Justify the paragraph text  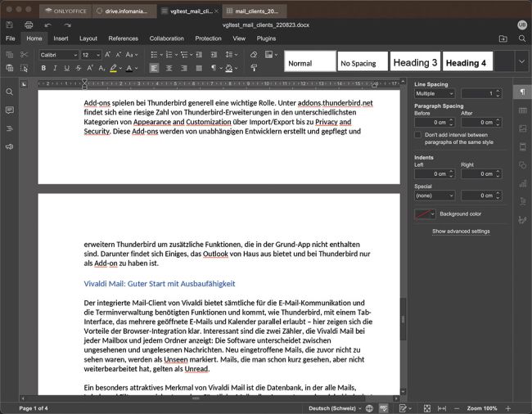[199, 68]
